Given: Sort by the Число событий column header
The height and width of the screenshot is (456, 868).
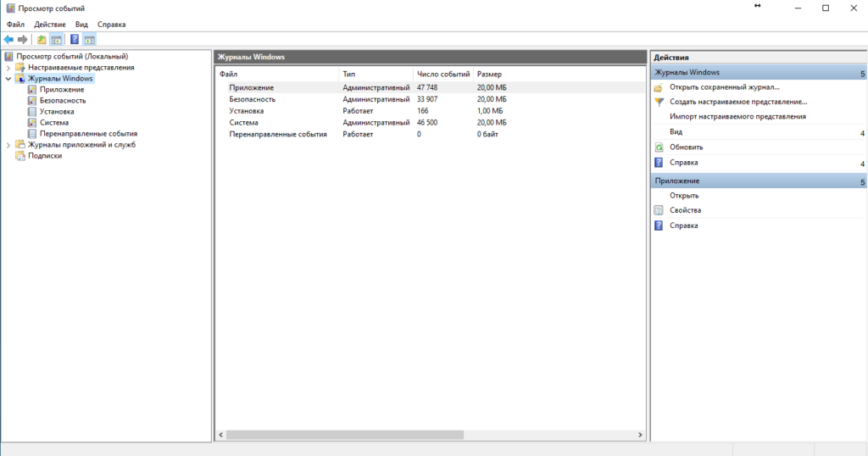Looking at the screenshot, I should click(x=442, y=74).
